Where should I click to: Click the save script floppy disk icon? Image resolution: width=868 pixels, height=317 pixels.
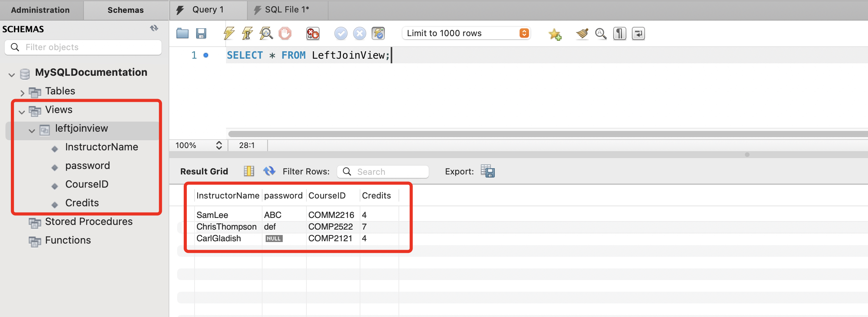(201, 33)
